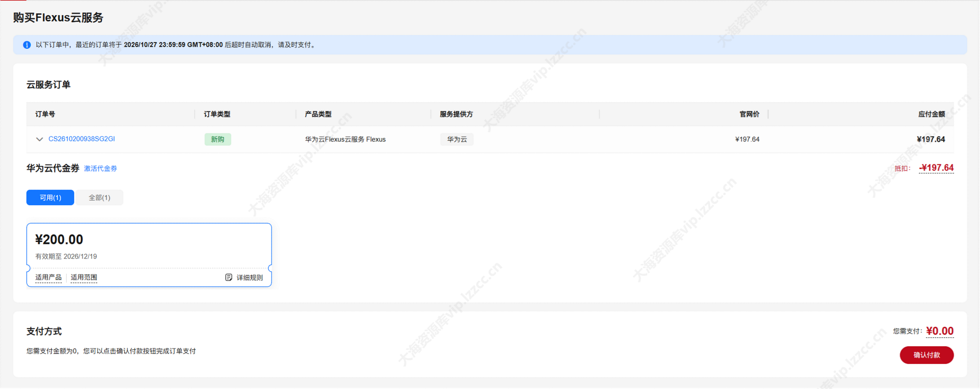Switch to the 全部(1) voucher tab

pyautogui.click(x=100, y=198)
